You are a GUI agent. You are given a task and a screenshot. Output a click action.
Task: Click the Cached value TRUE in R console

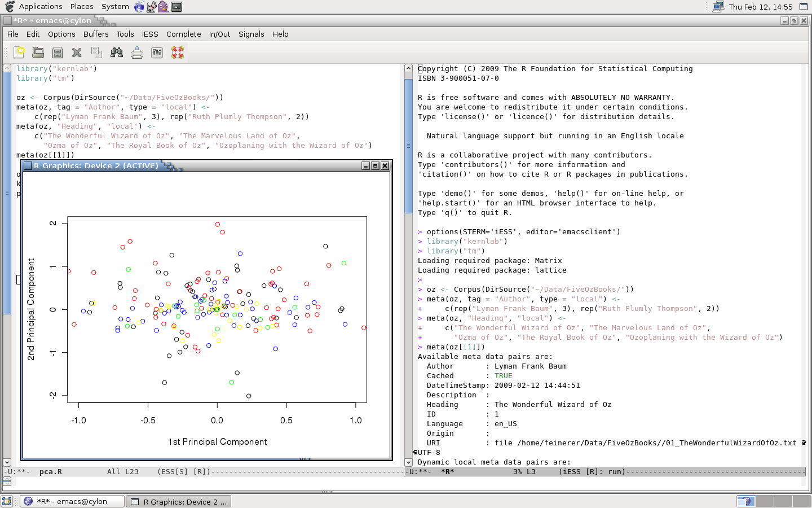504,376
